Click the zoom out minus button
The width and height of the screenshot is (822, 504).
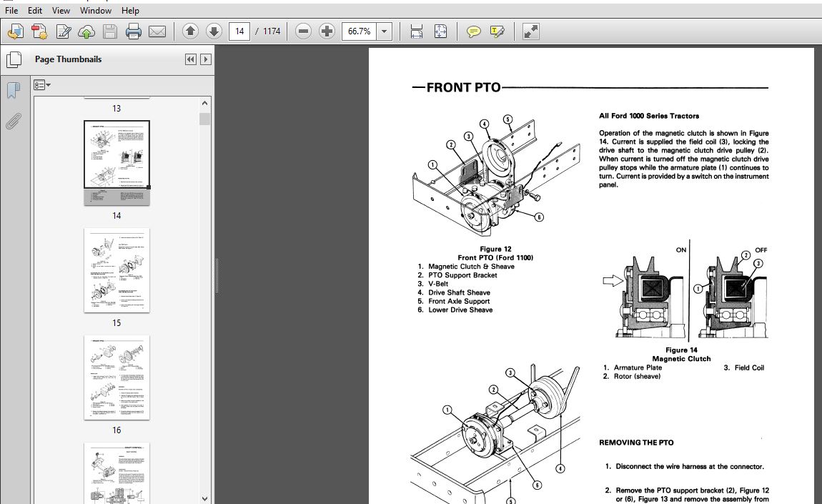click(303, 31)
